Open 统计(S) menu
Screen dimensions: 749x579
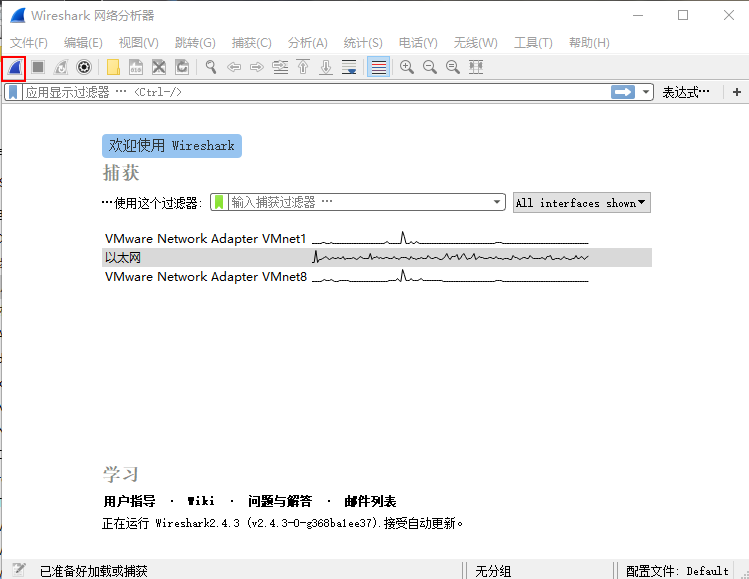tap(363, 43)
